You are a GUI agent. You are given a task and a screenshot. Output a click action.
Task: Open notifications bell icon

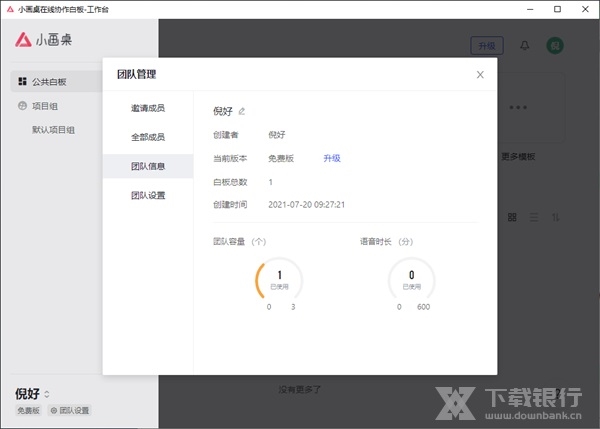(525, 46)
